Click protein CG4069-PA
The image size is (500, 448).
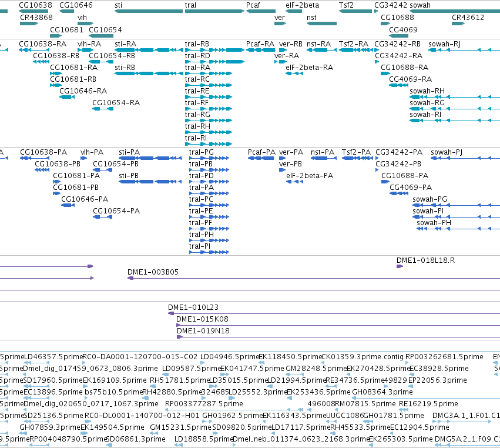pos(399,193)
